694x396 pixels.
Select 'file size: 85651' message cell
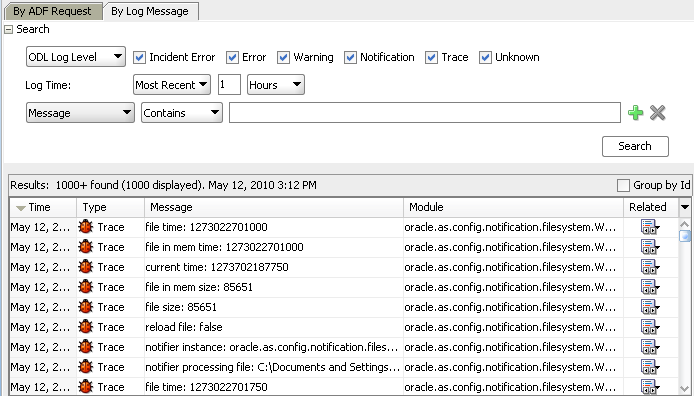tap(274, 307)
